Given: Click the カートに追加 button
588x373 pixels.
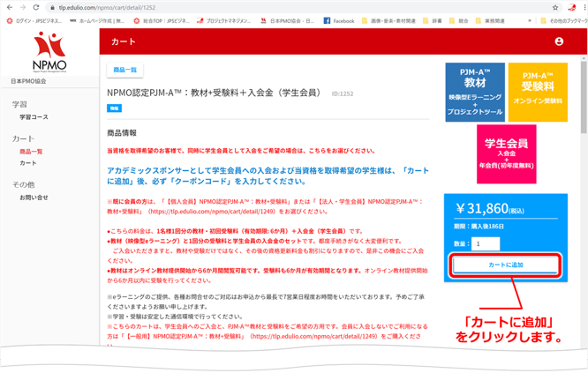Looking at the screenshot, I should (x=506, y=265).
